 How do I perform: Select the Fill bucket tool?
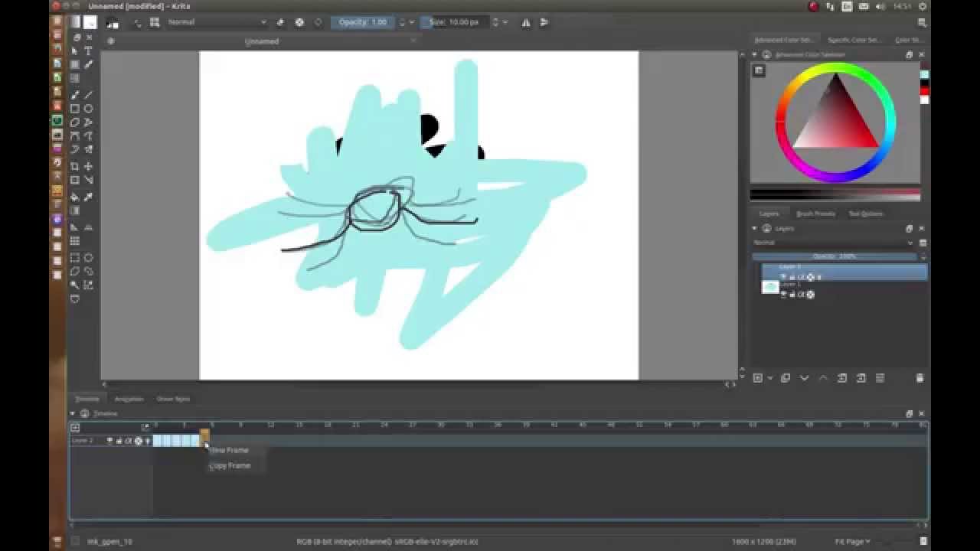(x=75, y=197)
